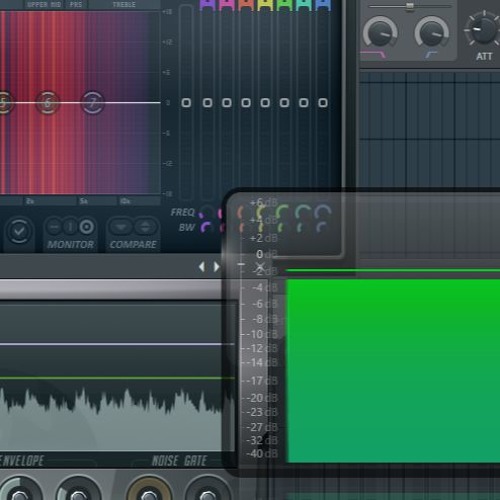Viewport: 500px width, 500px height.
Task: Click the purple BW knob
Action: click(206, 227)
